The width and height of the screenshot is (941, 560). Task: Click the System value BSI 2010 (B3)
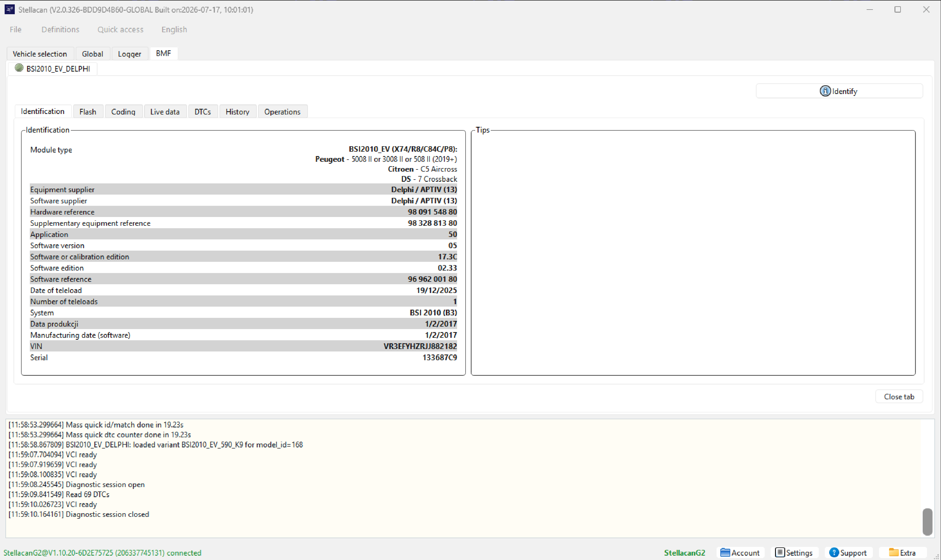(433, 312)
